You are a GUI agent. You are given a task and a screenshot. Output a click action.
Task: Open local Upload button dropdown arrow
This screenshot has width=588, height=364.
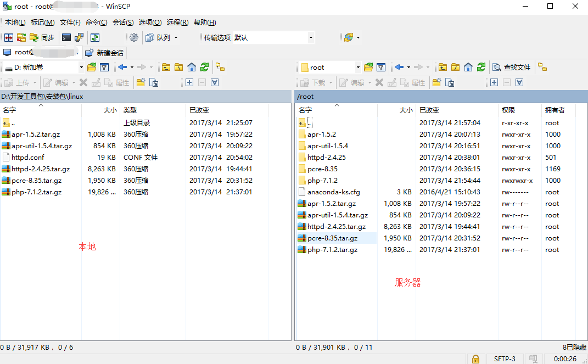pyautogui.click(x=35, y=82)
